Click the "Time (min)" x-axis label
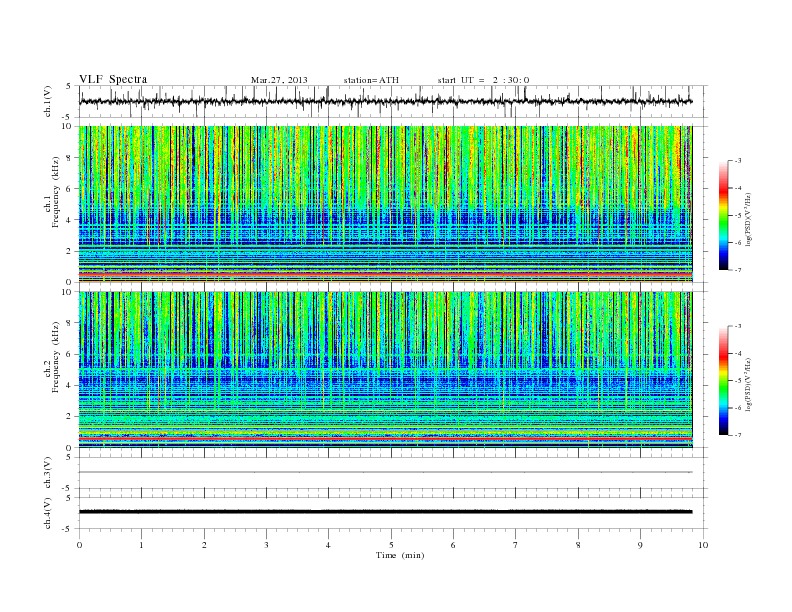792x612 pixels. (x=400, y=555)
